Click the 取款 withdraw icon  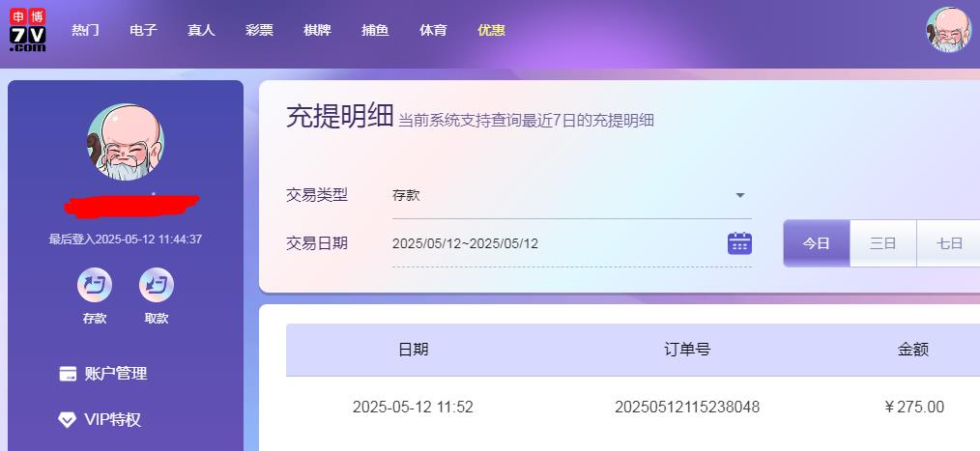(x=157, y=285)
